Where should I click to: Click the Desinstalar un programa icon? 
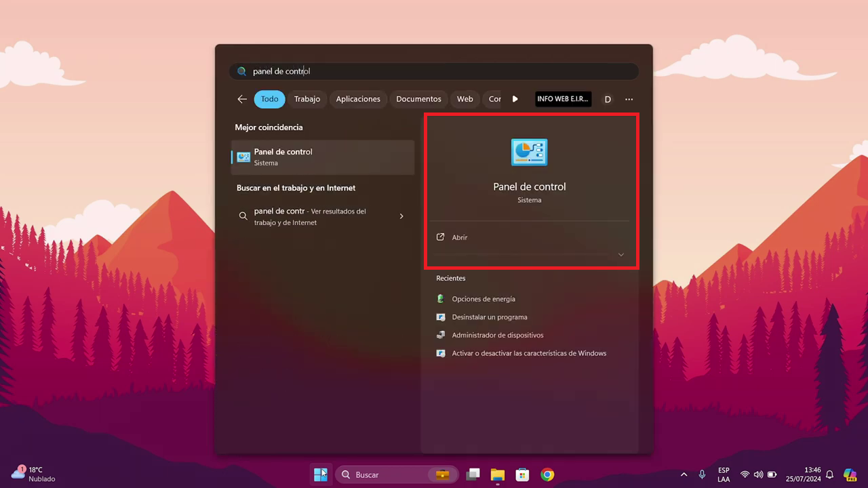pos(441,317)
